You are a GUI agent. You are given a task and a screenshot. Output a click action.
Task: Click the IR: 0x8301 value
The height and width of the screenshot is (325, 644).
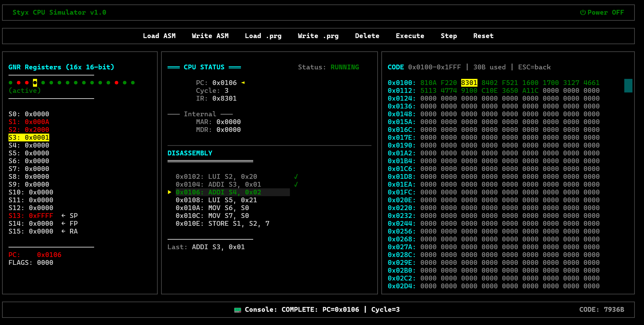216,98
